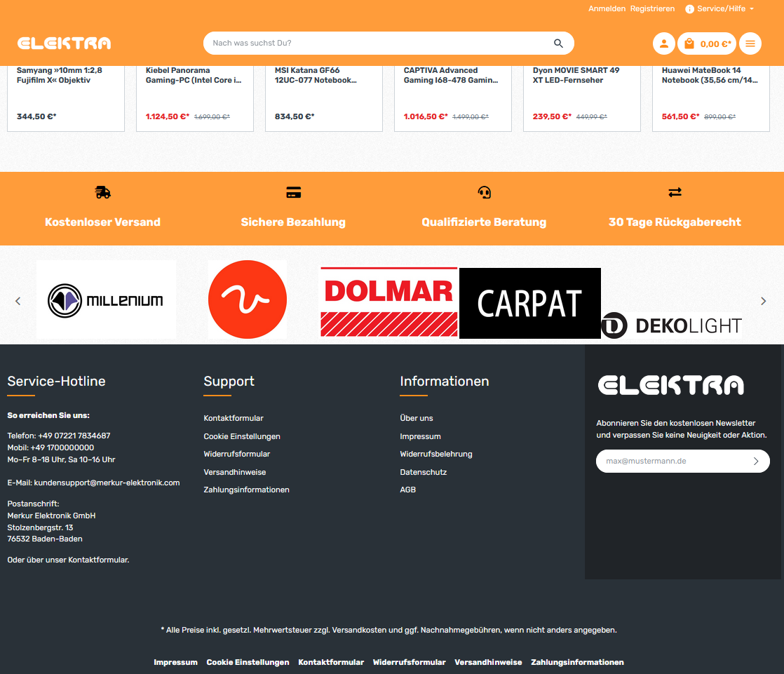
Task: Open the user account icon button
Action: click(x=663, y=43)
